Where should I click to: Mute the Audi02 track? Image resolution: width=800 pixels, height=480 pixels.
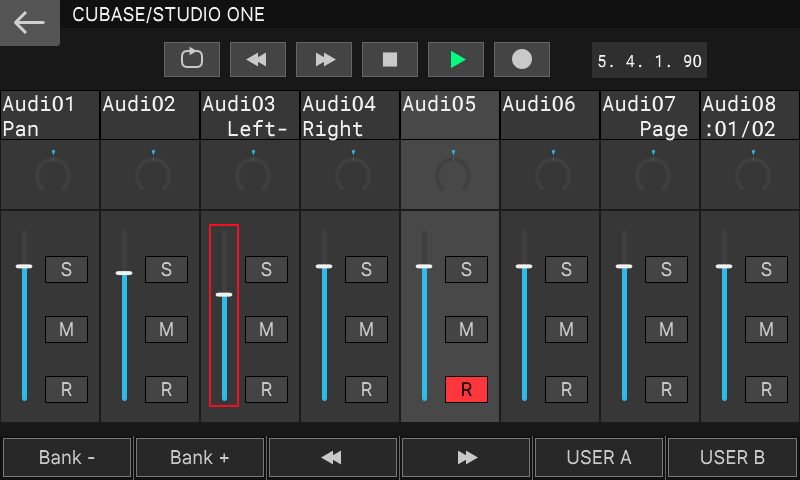166,330
